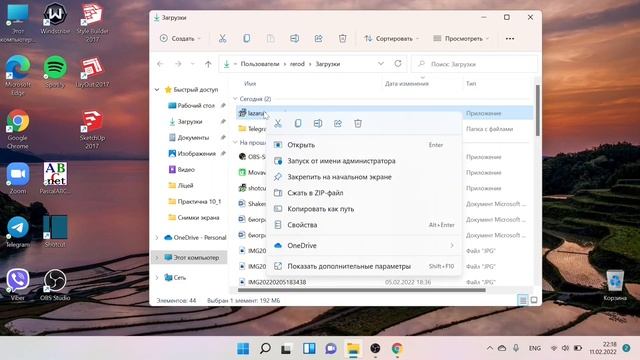This screenshot has width=640, height=360.
Task: Go up one folder level arrow
Action: pos(208,64)
